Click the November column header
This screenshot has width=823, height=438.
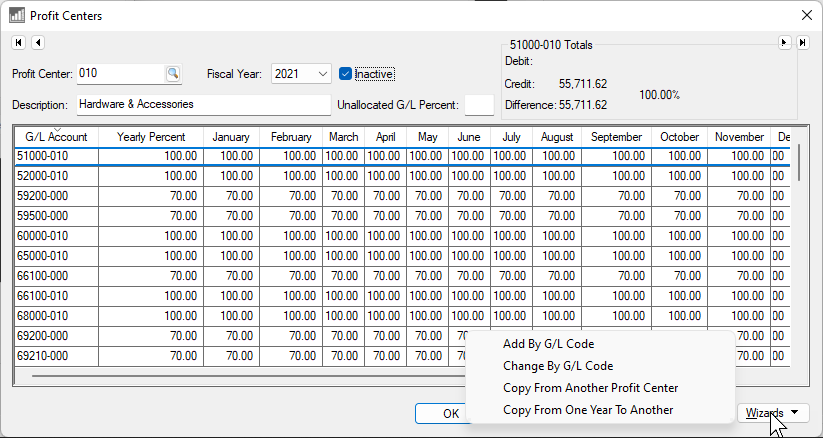click(739, 137)
